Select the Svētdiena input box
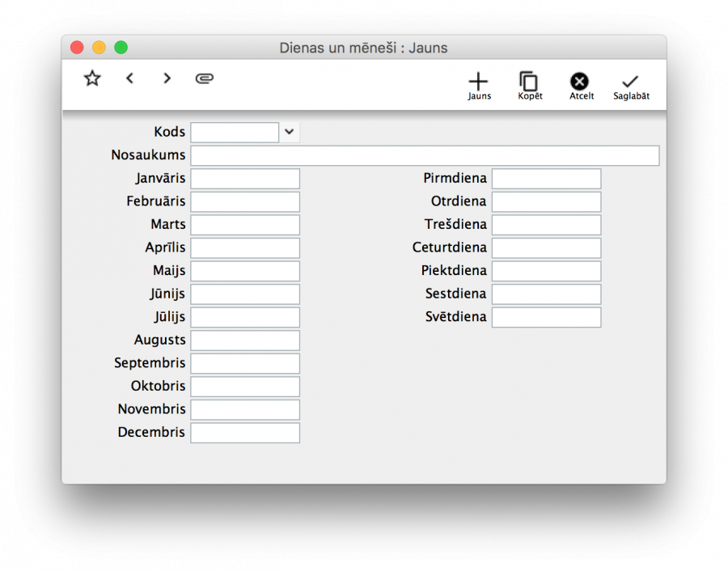The image size is (728, 571). coord(546,317)
